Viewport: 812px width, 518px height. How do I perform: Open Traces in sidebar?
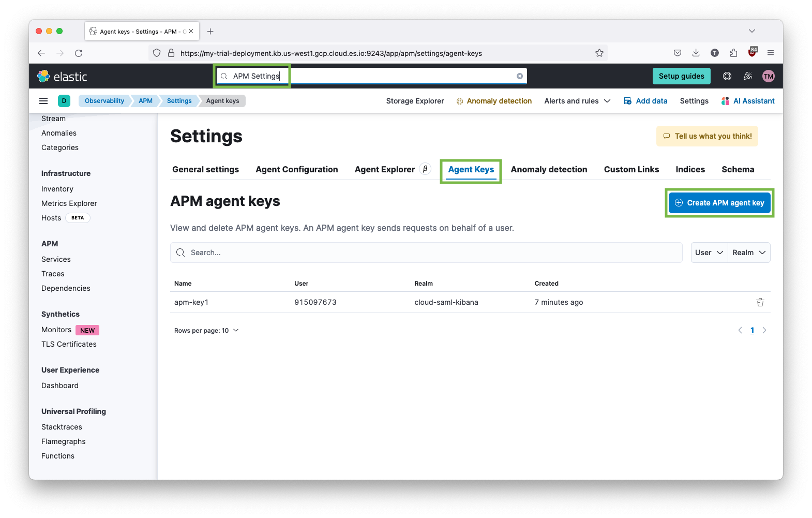click(53, 274)
